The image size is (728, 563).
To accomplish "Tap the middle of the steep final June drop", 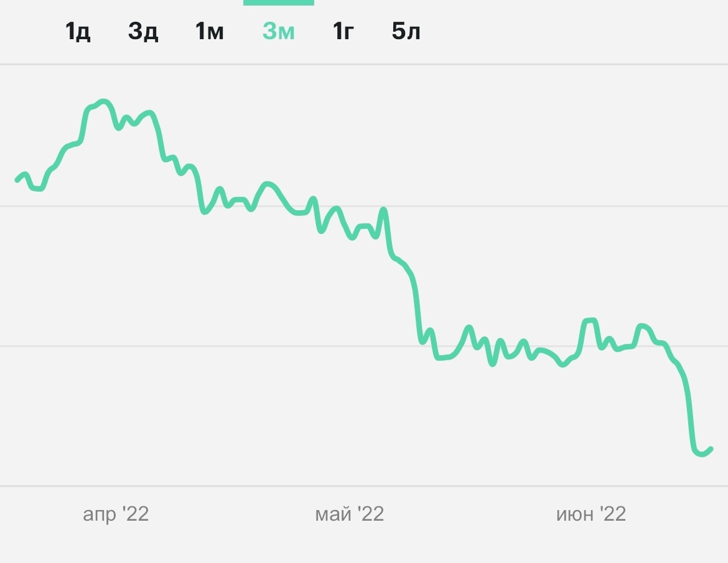I will (689, 411).
